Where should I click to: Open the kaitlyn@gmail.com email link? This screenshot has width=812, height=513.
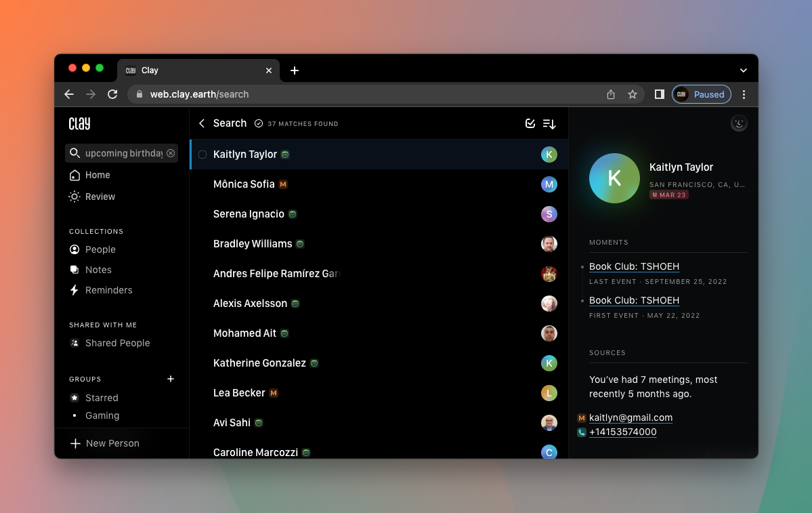(631, 417)
